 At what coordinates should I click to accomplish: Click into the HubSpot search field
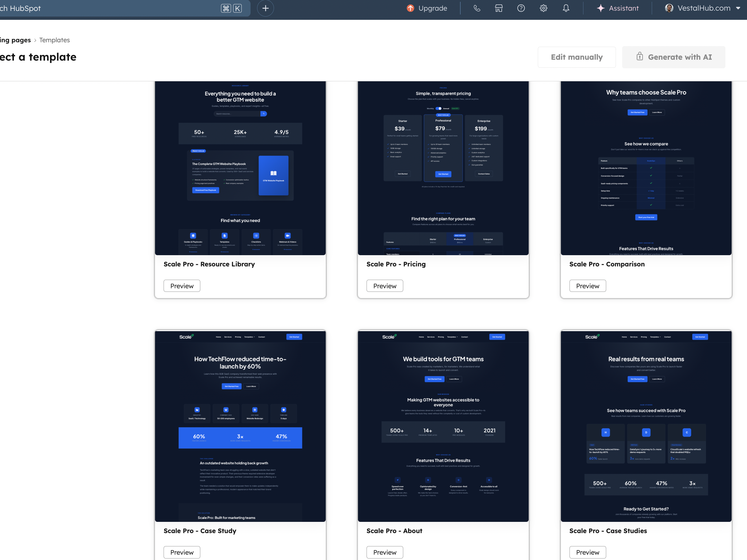pyautogui.click(x=101, y=8)
